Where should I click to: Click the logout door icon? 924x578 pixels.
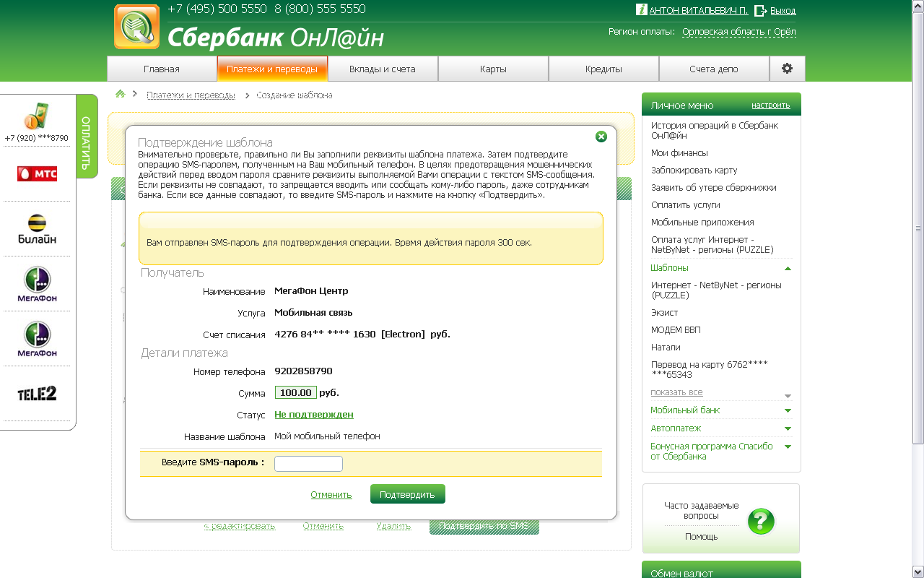pos(760,10)
